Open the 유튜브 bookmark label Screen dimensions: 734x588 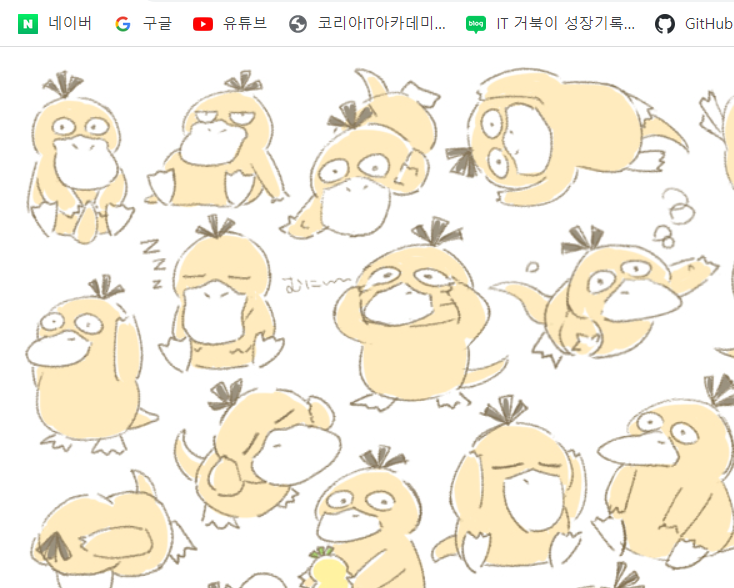point(245,23)
